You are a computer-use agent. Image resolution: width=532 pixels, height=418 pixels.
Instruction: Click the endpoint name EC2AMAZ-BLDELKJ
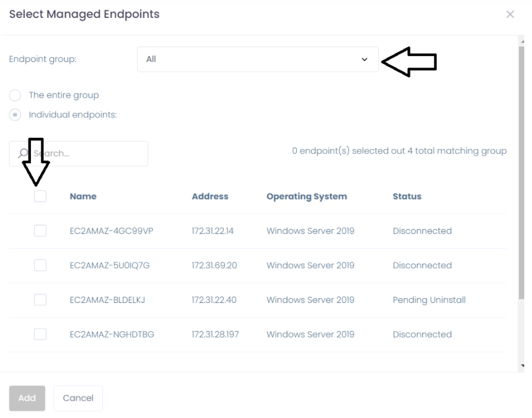(108, 301)
